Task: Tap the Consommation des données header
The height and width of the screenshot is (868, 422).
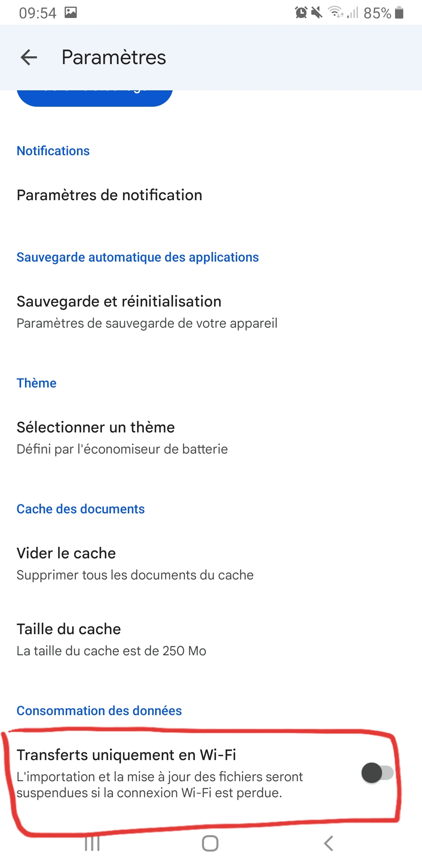Action: click(x=99, y=710)
